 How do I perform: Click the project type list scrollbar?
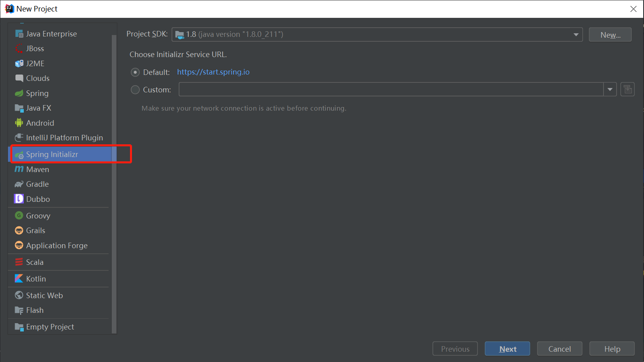point(114,182)
